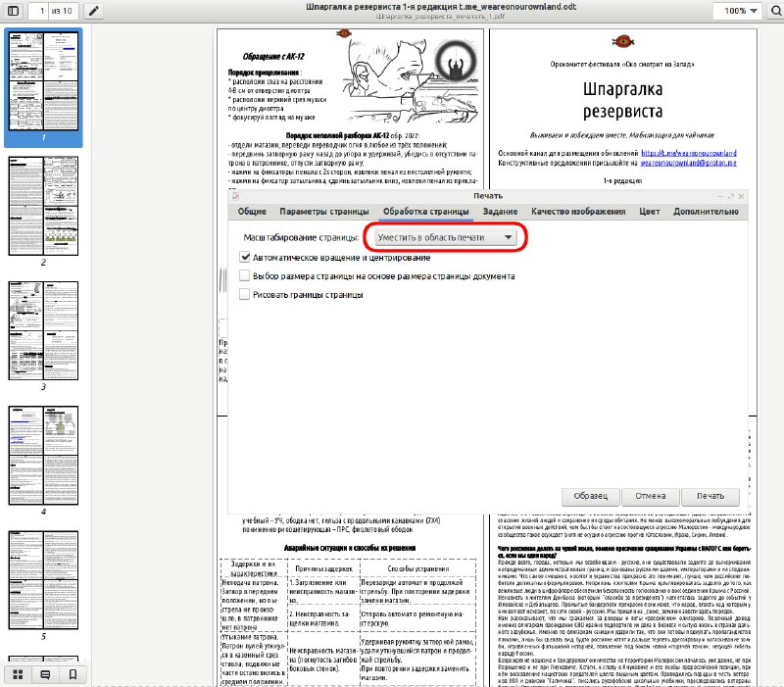Toggle 'Автоматическое вращение и центрирование' checkbox
This screenshot has width=784, height=687.
click(244, 258)
